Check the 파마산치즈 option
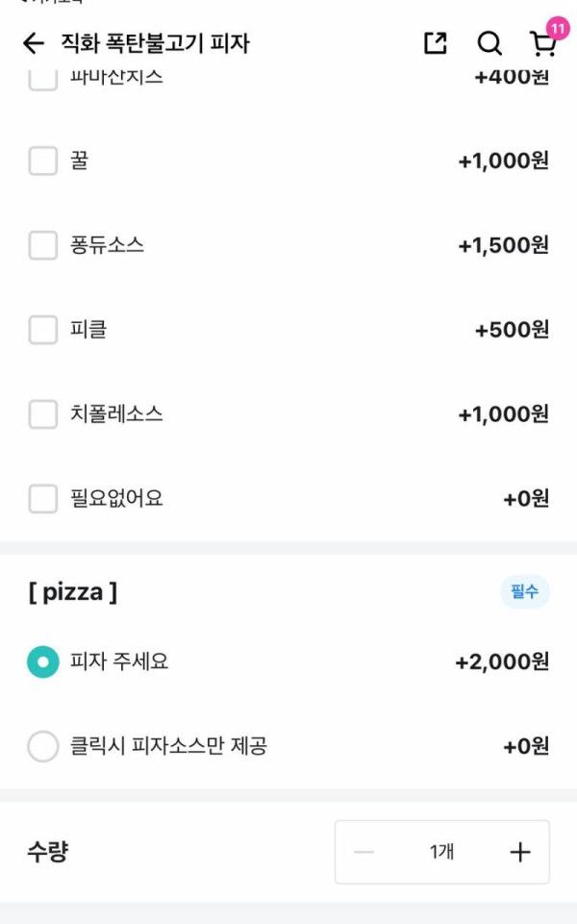This screenshot has height=924, width=577. click(41, 81)
